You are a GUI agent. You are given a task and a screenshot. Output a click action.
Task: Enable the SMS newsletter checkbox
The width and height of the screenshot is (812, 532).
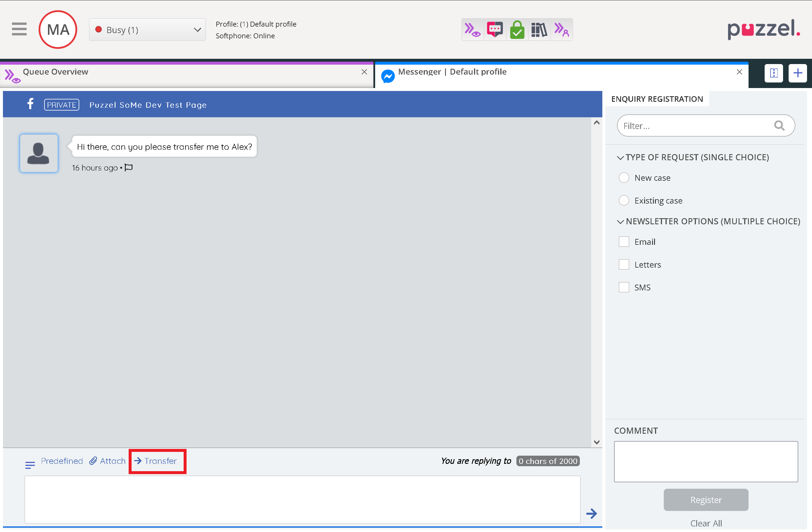coord(624,287)
